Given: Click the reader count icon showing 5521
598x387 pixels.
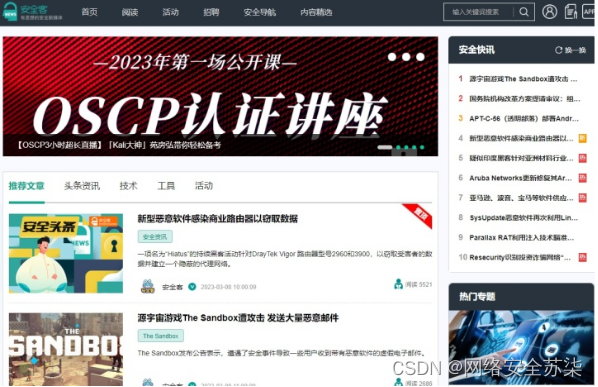Looking at the screenshot, I should point(398,284).
